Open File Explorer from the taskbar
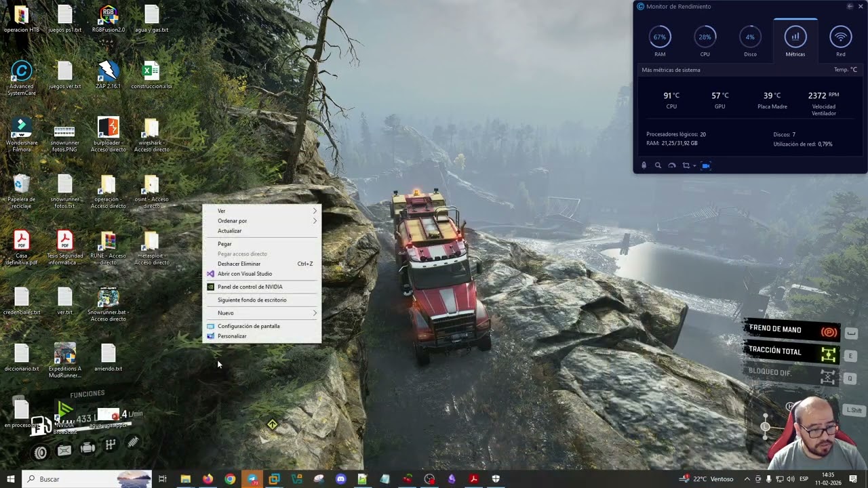 click(185, 479)
